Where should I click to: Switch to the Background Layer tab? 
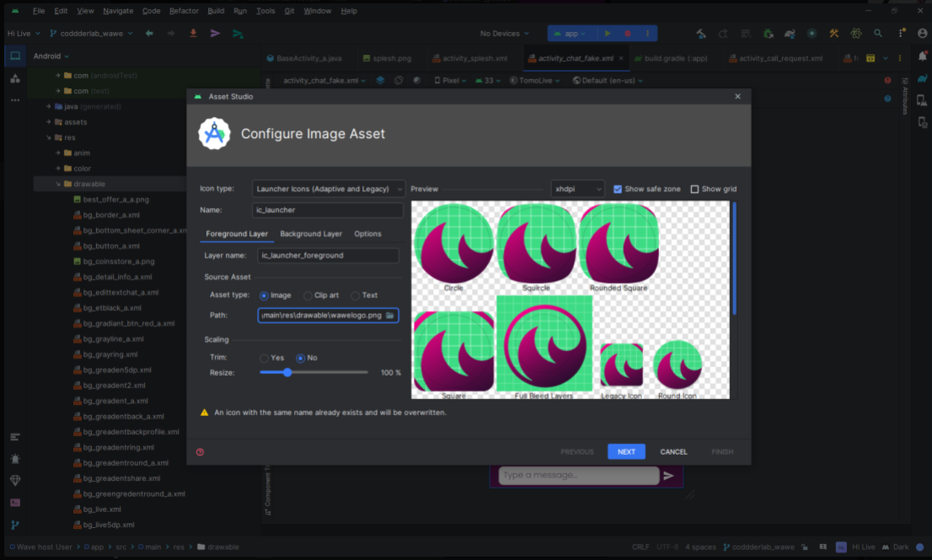click(x=311, y=234)
